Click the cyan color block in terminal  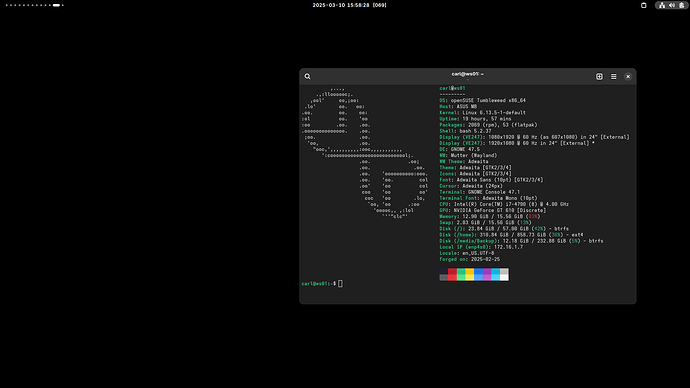[x=495, y=275]
